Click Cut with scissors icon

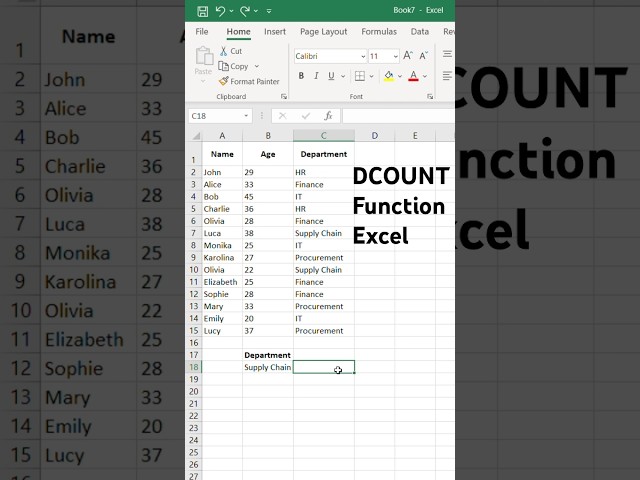(x=231, y=51)
